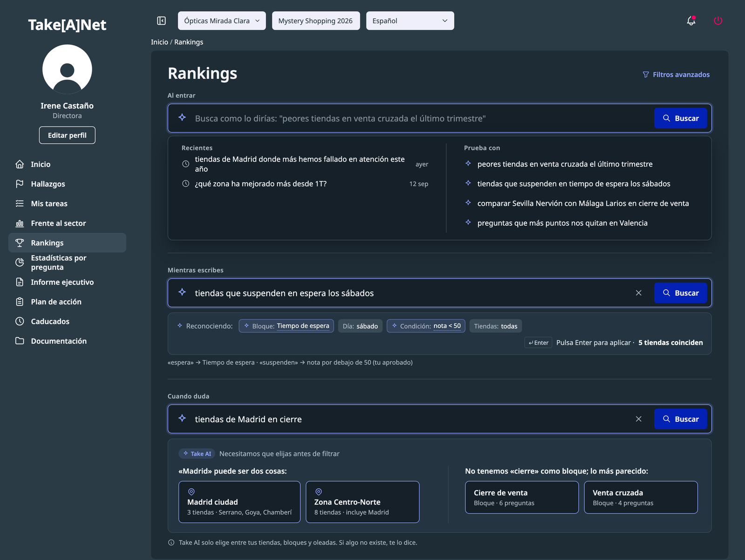
Task: Click the user avatar picture
Action: [x=67, y=69]
